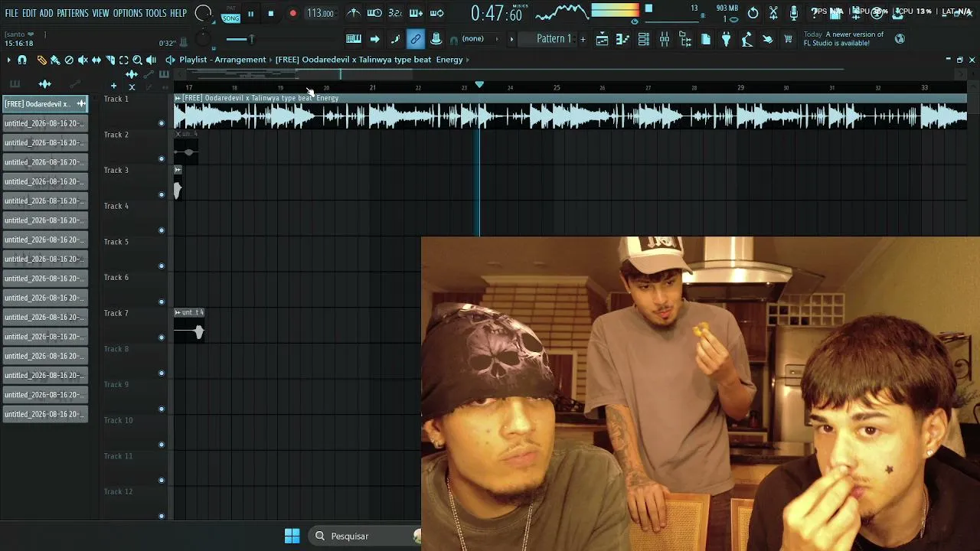
Task: Select the [FREE] Oodaredevil clip in picker
Action: (45, 104)
